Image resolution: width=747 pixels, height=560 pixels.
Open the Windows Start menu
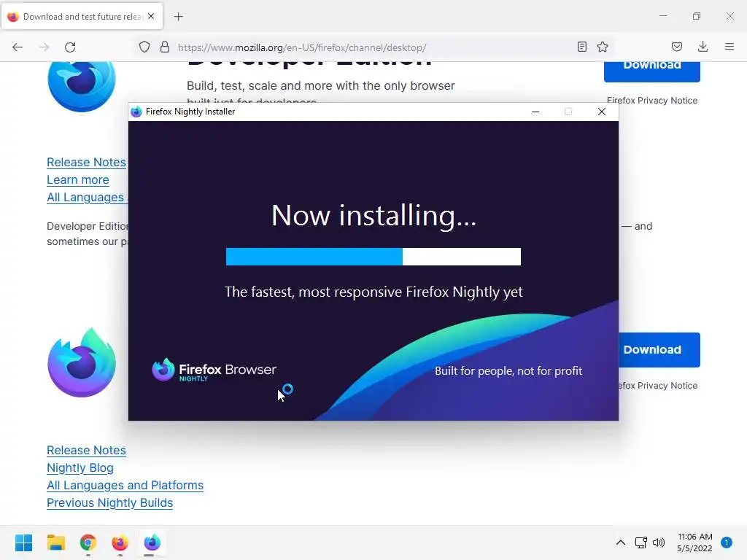tap(23, 542)
